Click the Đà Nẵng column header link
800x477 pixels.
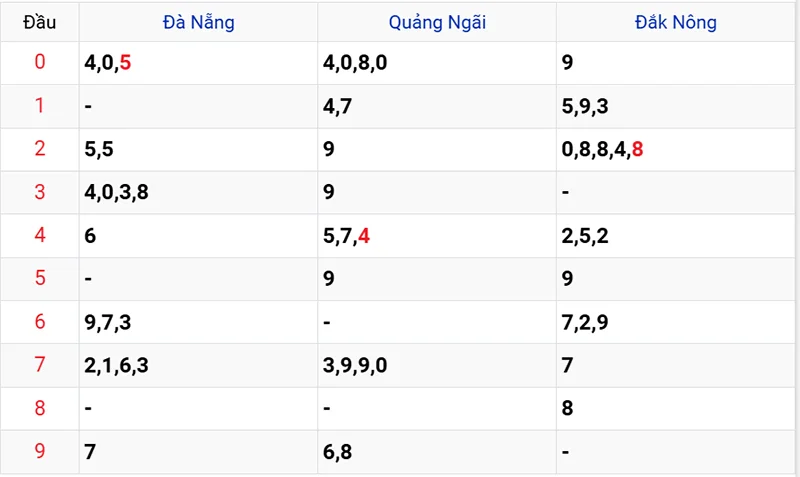[x=198, y=22]
